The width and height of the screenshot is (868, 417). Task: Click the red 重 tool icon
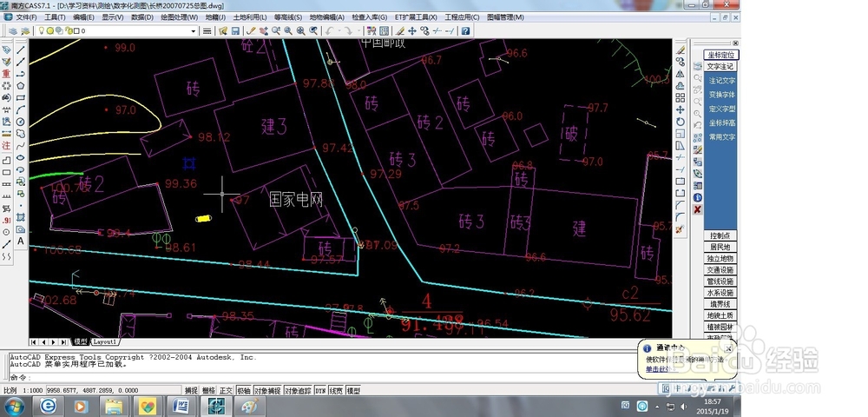(7, 74)
